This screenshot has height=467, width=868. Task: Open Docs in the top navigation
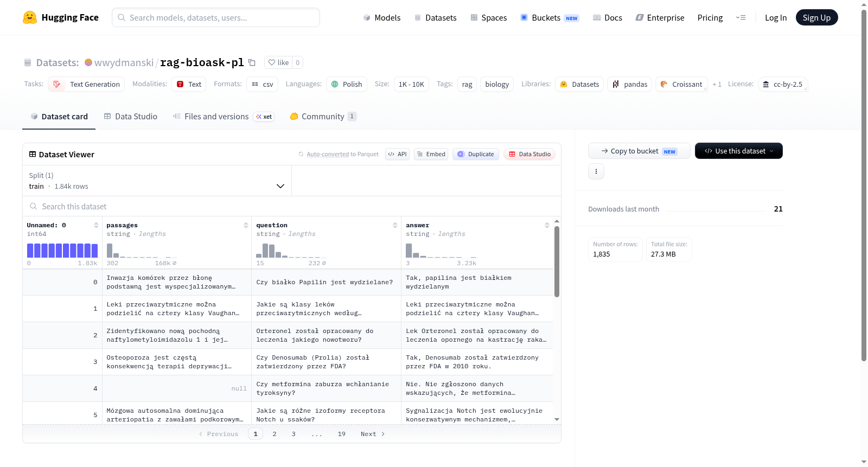coord(608,17)
